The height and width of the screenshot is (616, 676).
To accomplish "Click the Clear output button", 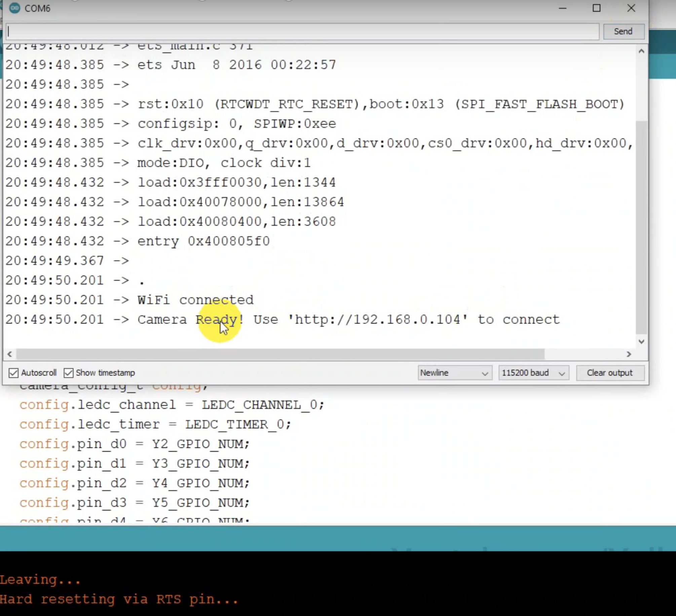I will [609, 373].
